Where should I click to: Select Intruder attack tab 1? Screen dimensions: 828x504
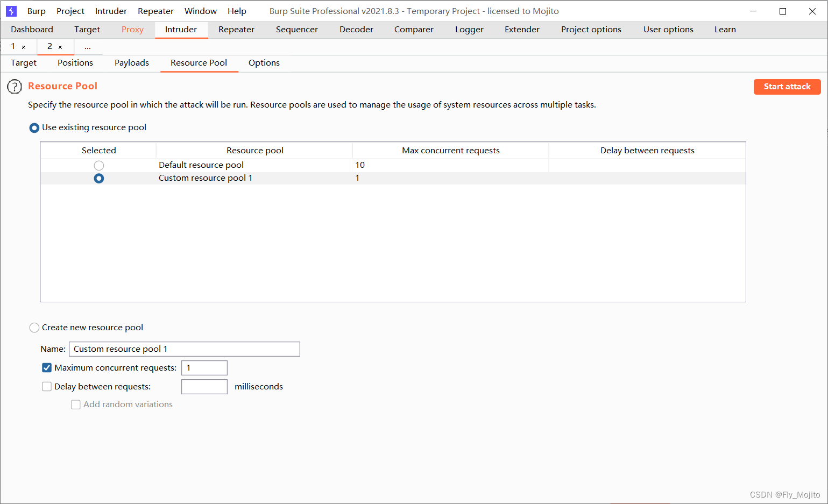(x=13, y=46)
